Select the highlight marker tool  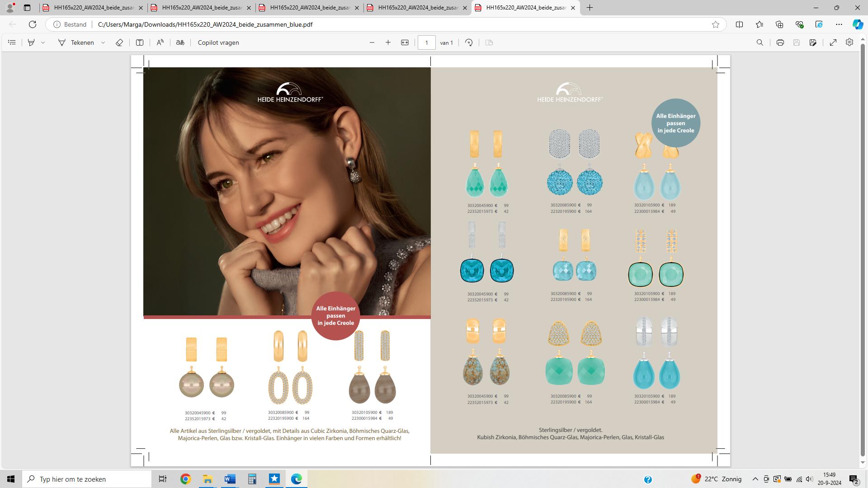click(x=31, y=42)
